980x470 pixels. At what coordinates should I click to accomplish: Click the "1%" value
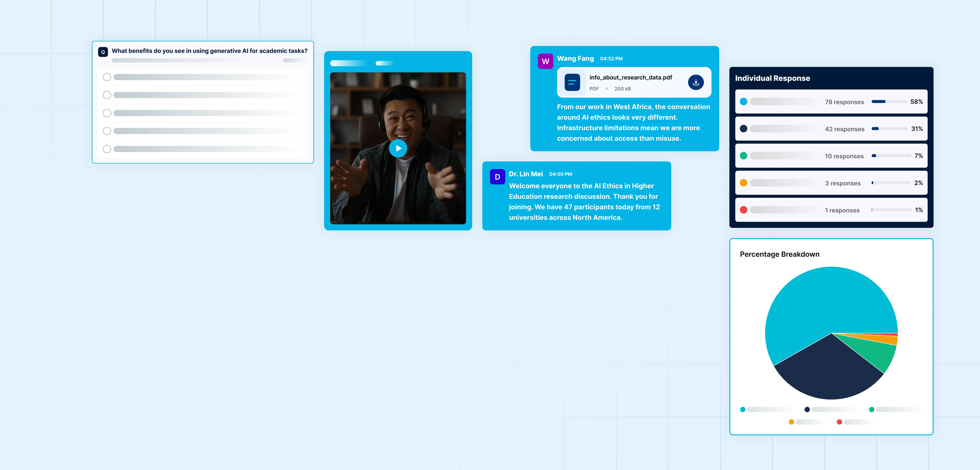click(x=919, y=210)
